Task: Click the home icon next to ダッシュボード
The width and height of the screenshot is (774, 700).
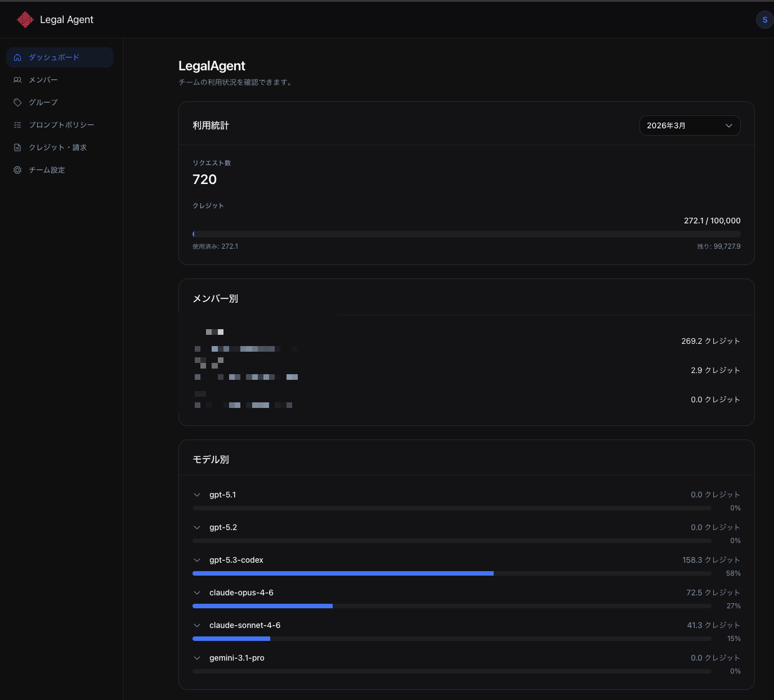Action: click(x=17, y=57)
